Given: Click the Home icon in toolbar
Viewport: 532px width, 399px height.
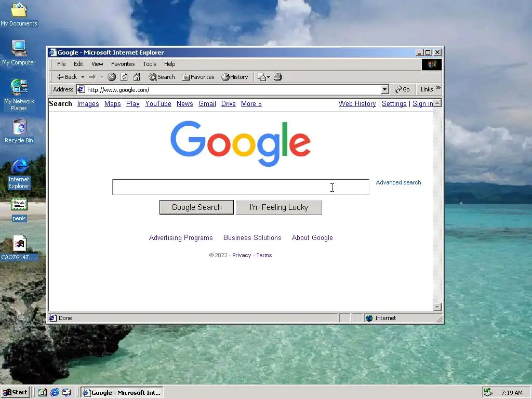Looking at the screenshot, I should [x=137, y=77].
